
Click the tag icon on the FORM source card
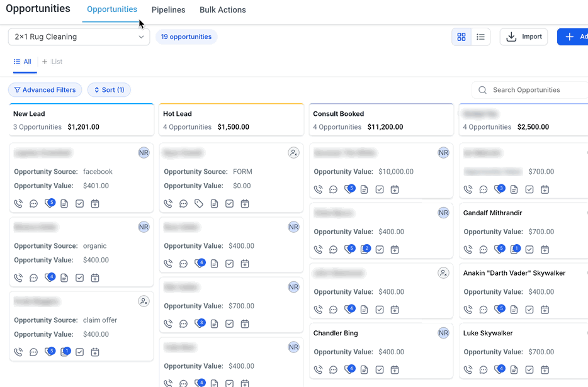point(199,204)
